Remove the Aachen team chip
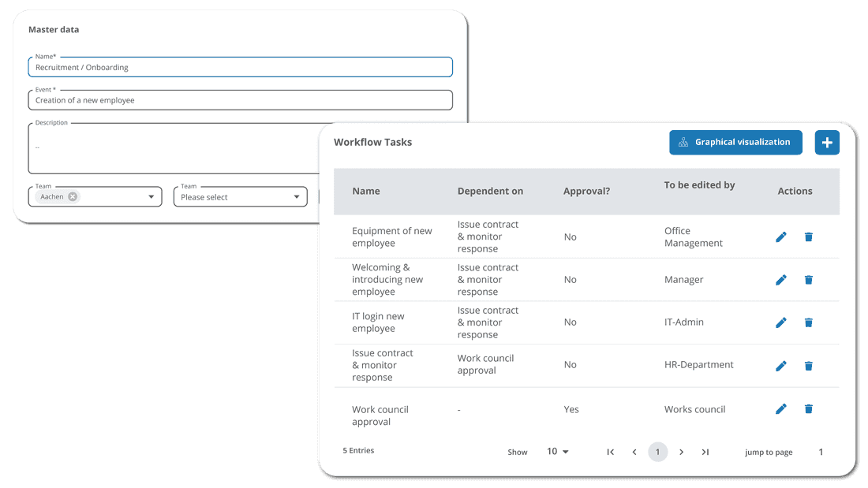This screenshot has width=868, height=488. [x=73, y=197]
